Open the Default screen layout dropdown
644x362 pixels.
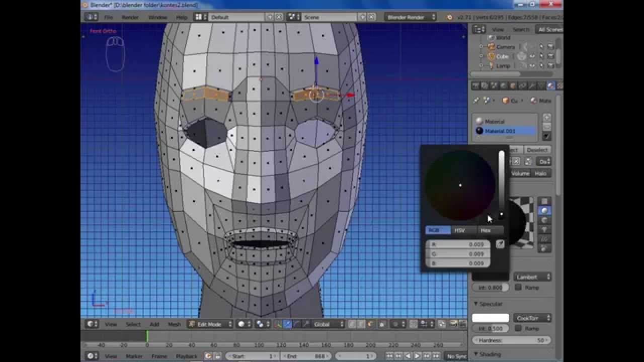pos(236,17)
